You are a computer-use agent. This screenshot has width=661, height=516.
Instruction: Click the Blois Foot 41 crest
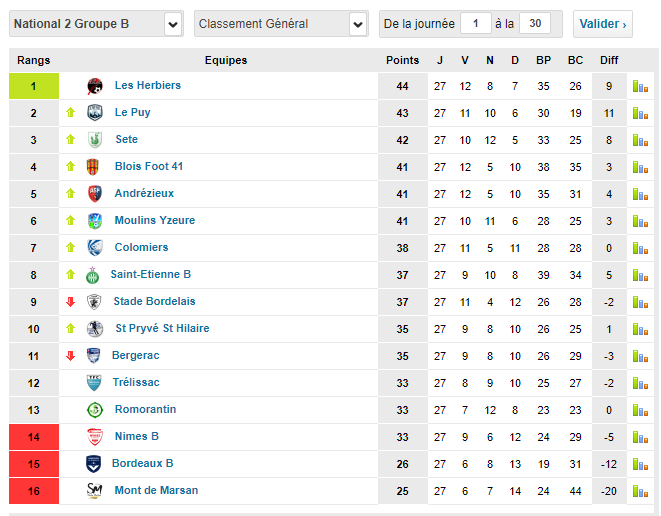point(95,167)
